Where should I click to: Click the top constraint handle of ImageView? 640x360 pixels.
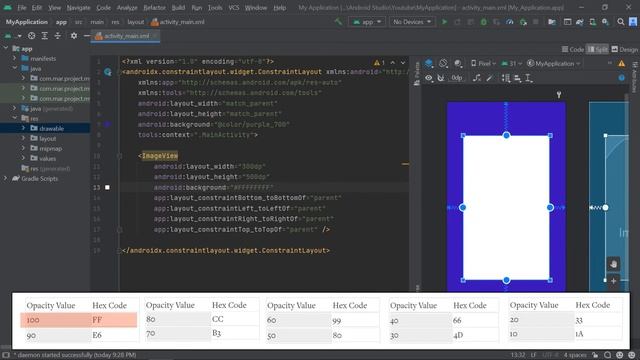click(x=506, y=135)
